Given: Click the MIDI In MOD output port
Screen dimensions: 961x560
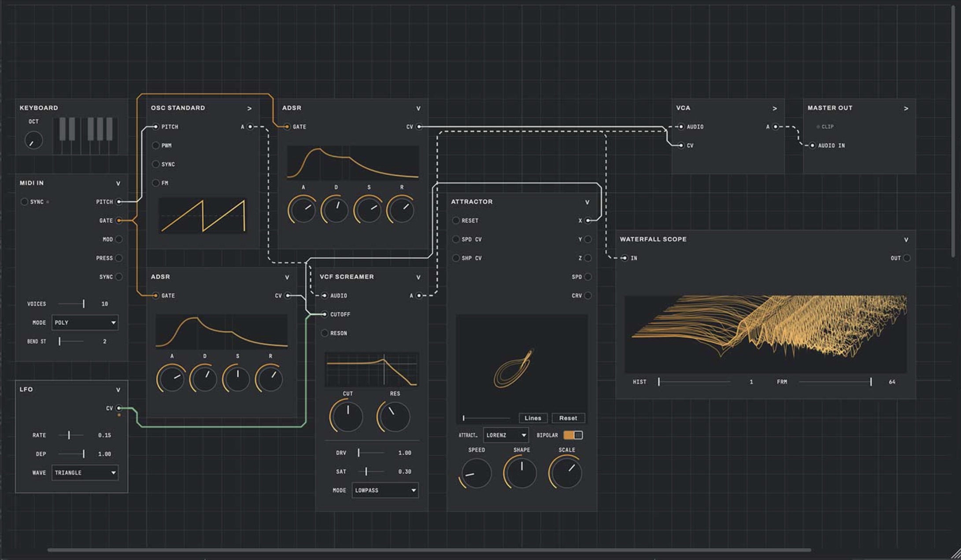Looking at the screenshot, I should [119, 239].
